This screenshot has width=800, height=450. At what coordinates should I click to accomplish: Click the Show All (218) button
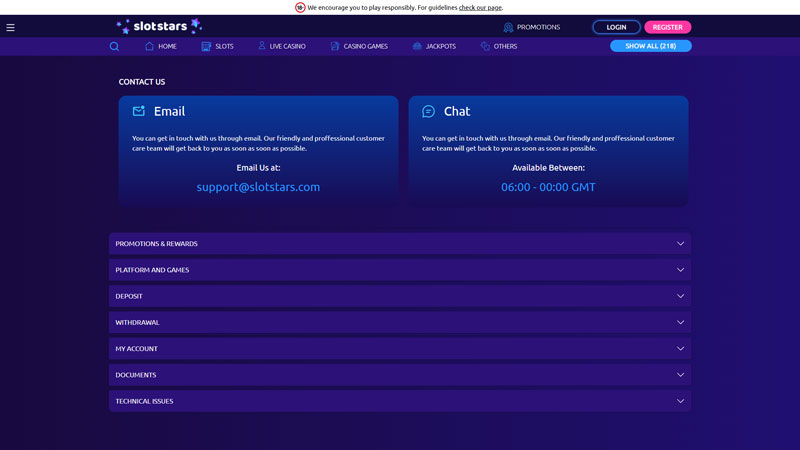651,46
